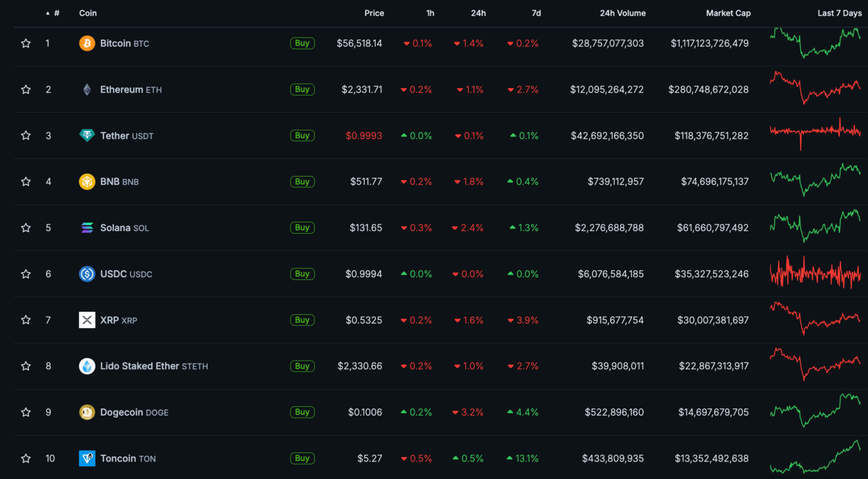Open the Lido Staked Ether STETH link
868x479 pixels.
coord(154,366)
